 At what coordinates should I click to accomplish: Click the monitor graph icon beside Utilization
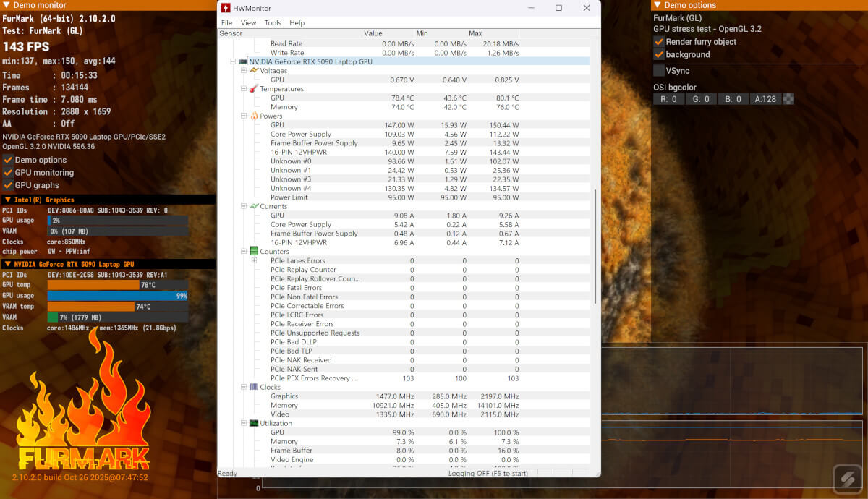[254, 423]
